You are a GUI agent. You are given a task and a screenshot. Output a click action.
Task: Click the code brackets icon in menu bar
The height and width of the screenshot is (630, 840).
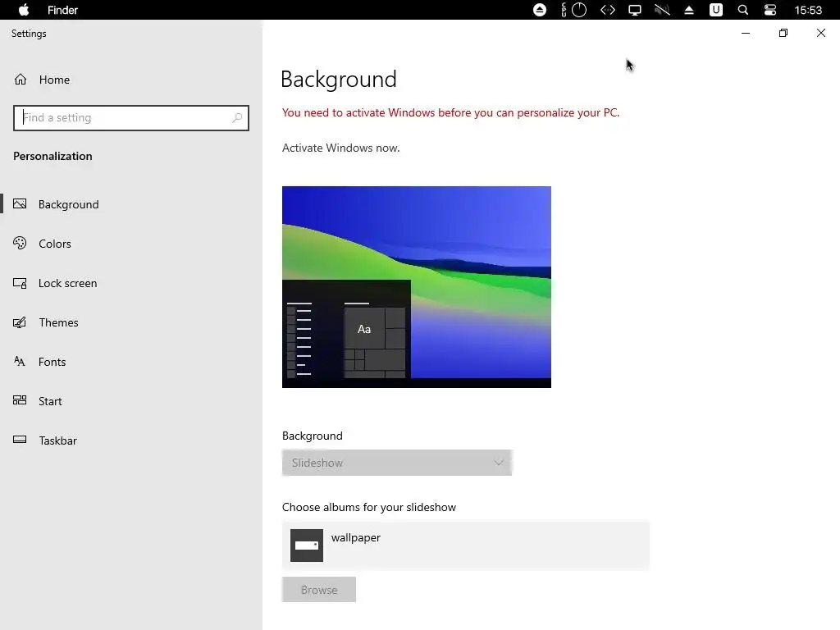pyautogui.click(x=608, y=10)
